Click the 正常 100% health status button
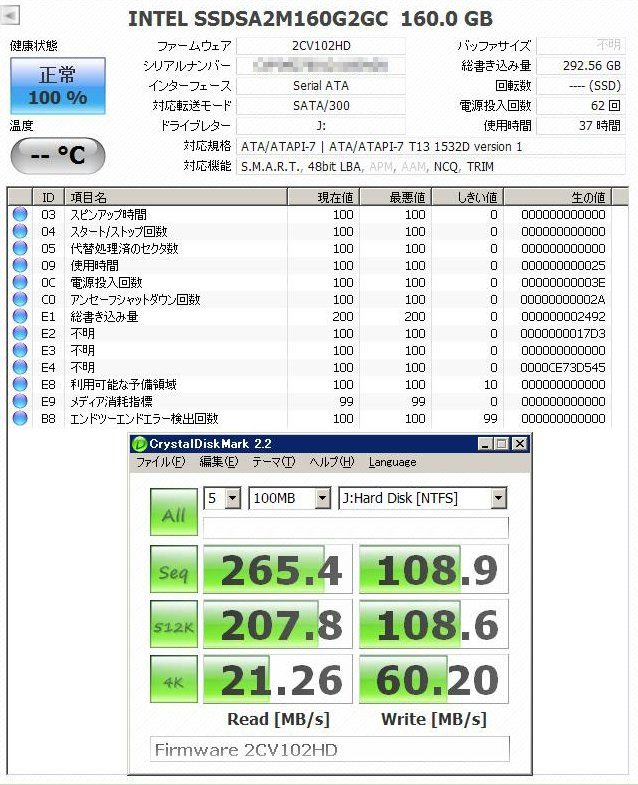The image size is (638, 785). 58,86
